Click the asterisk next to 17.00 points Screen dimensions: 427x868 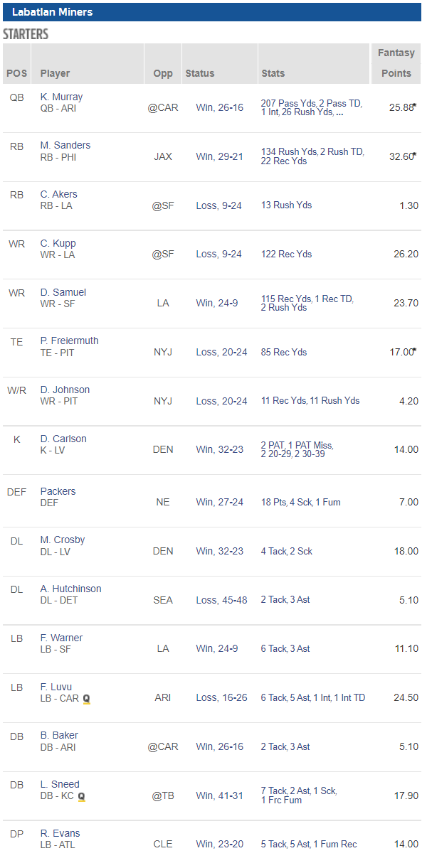coord(414,349)
